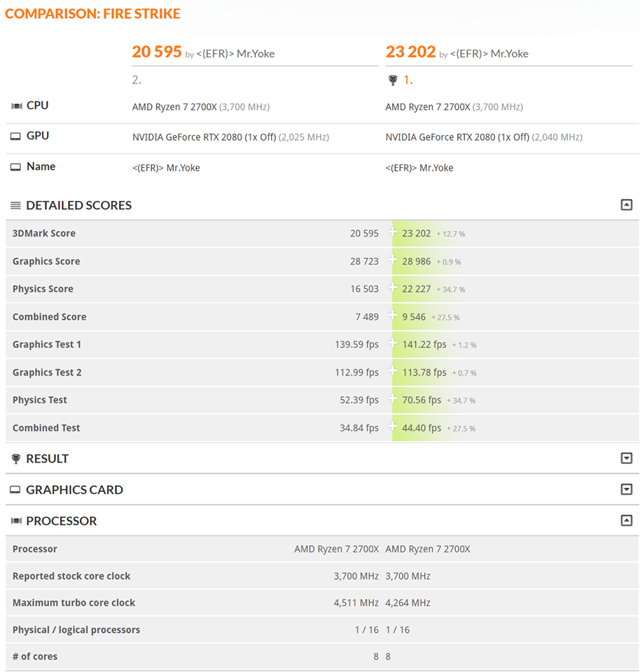Image resolution: width=640 pixels, height=672 pixels.
Task: Click the plus icon beside 44.40 fps
Action: (x=392, y=426)
